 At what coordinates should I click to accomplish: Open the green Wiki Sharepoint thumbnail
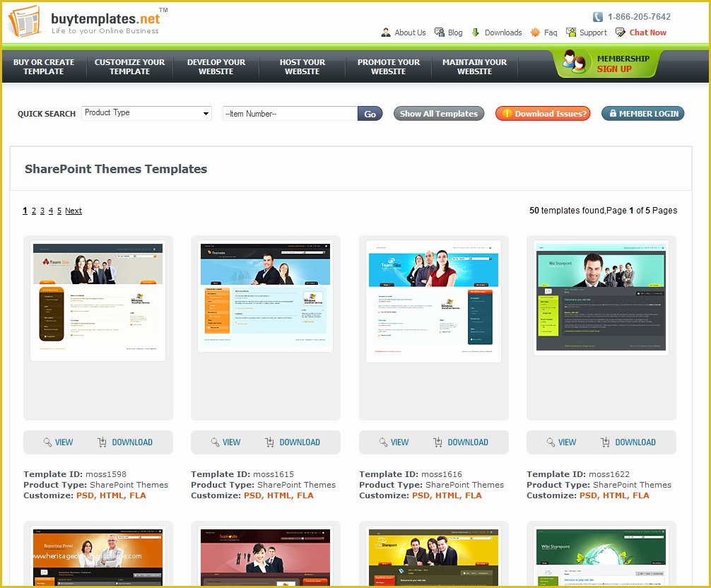pos(601,557)
